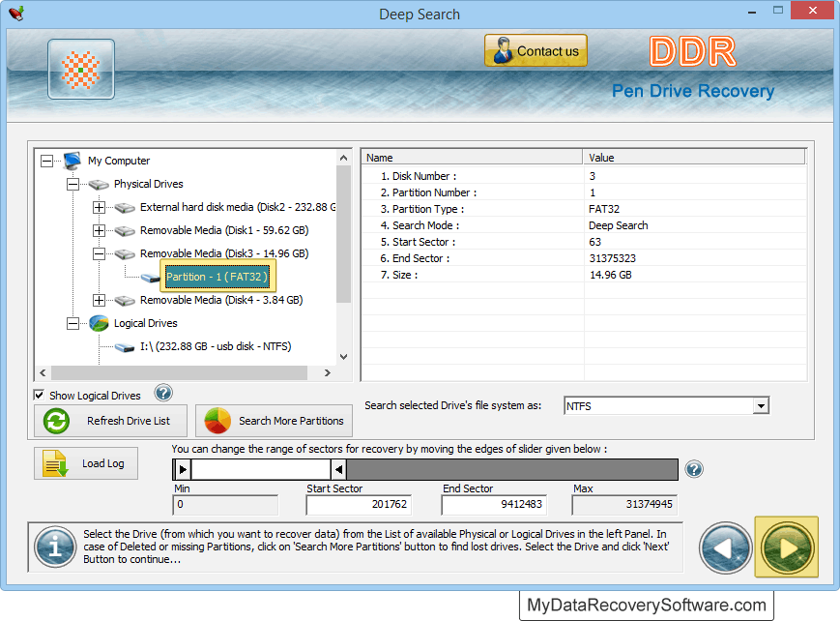
Task: Click the My Computer monitor icon
Action: click(72, 161)
